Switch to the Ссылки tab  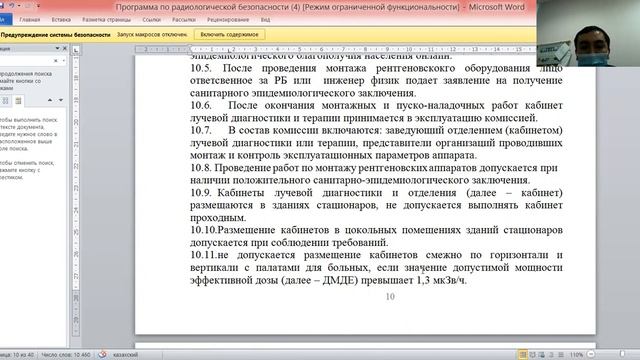pyautogui.click(x=151, y=20)
